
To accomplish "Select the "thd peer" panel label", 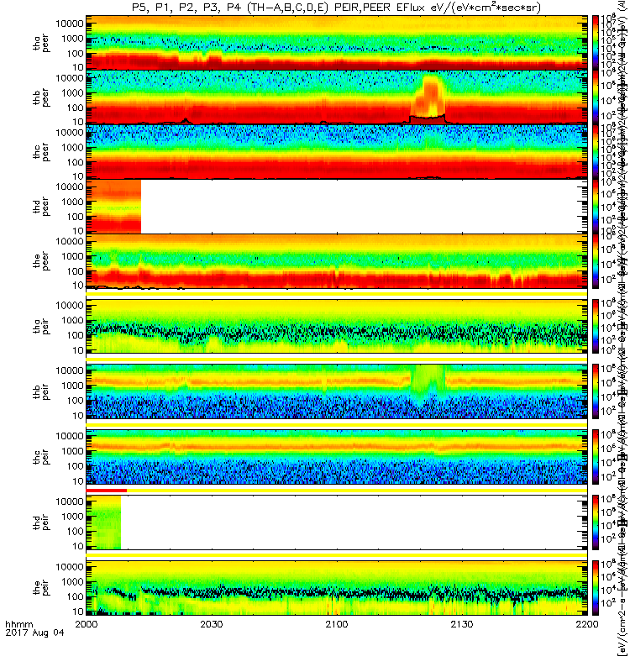I will pyautogui.click(x=41, y=207).
